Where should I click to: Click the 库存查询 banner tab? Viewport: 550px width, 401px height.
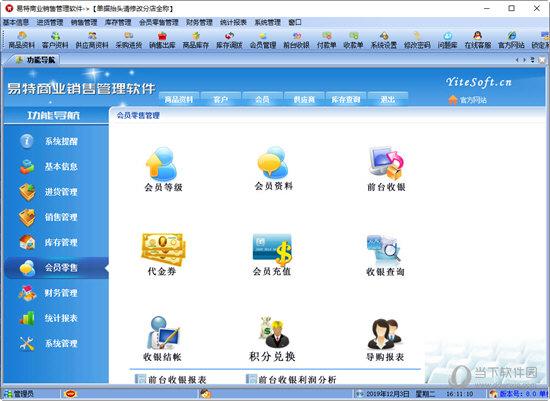pos(346,99)
